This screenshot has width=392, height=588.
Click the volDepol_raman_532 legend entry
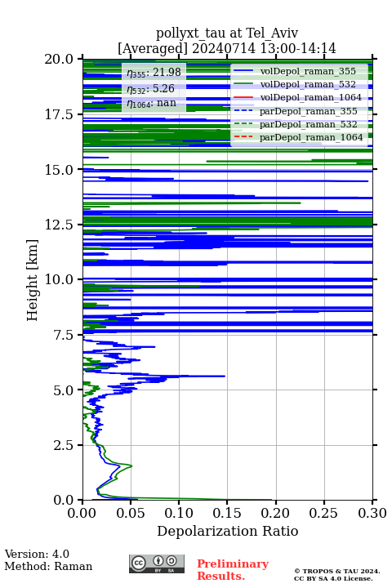(295, 84)
